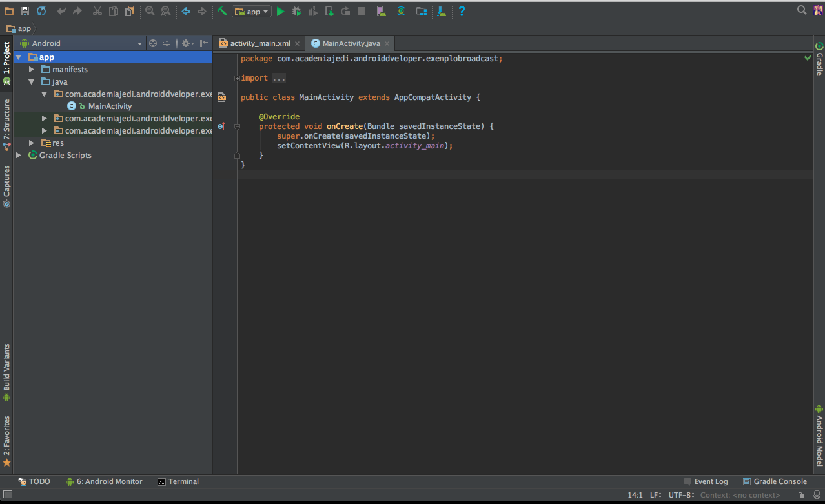Build the project with the hammer icon
The height and width of the screenshot is (504, 825).
coord(222,11)
